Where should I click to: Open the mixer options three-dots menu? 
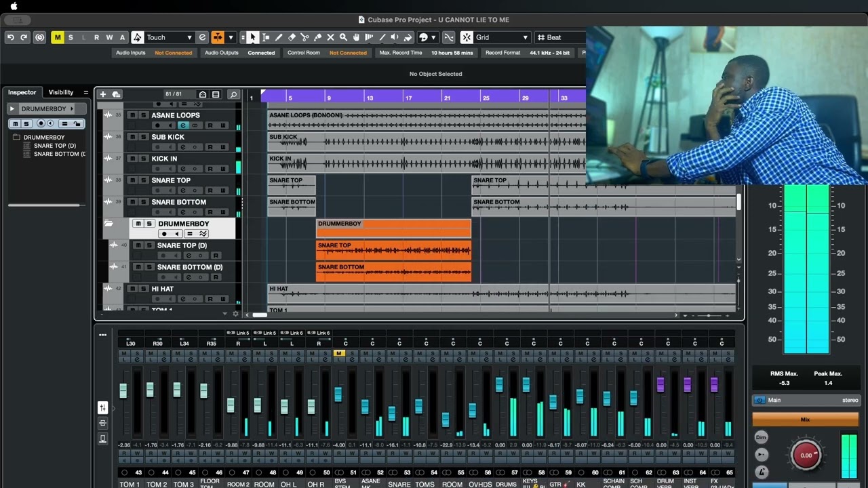pyautogui.click(x=102, y=334)
